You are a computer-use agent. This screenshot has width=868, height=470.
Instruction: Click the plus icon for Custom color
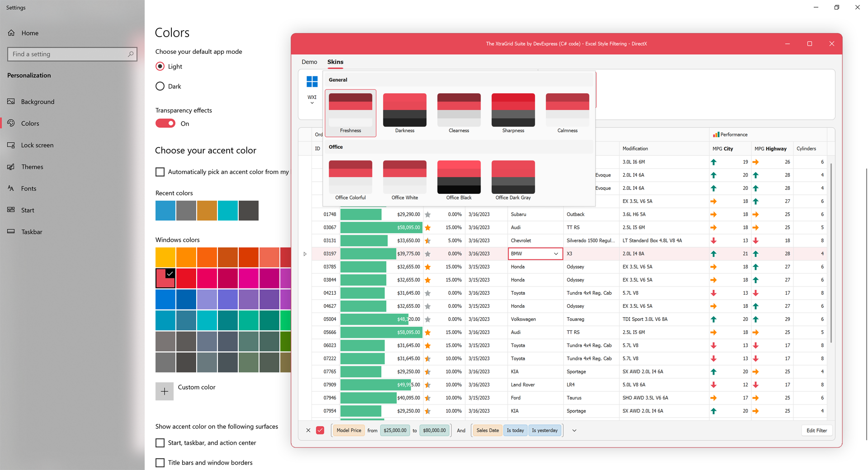165,391
